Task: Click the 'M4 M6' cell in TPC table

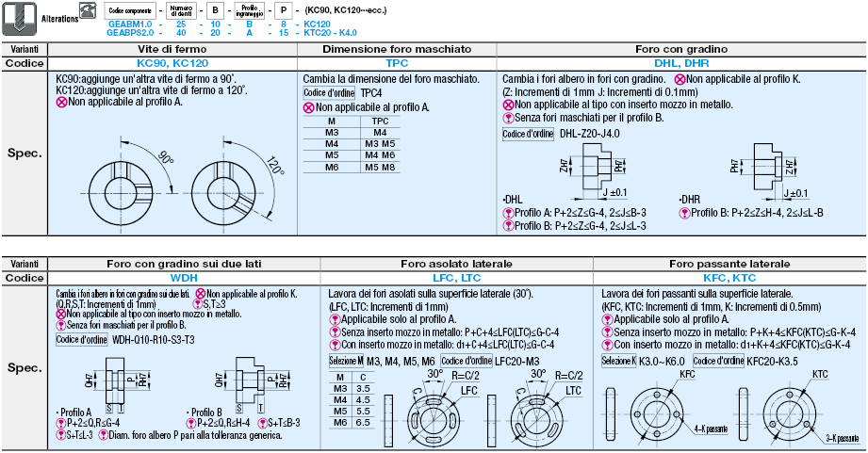Action: coord(380,155)
